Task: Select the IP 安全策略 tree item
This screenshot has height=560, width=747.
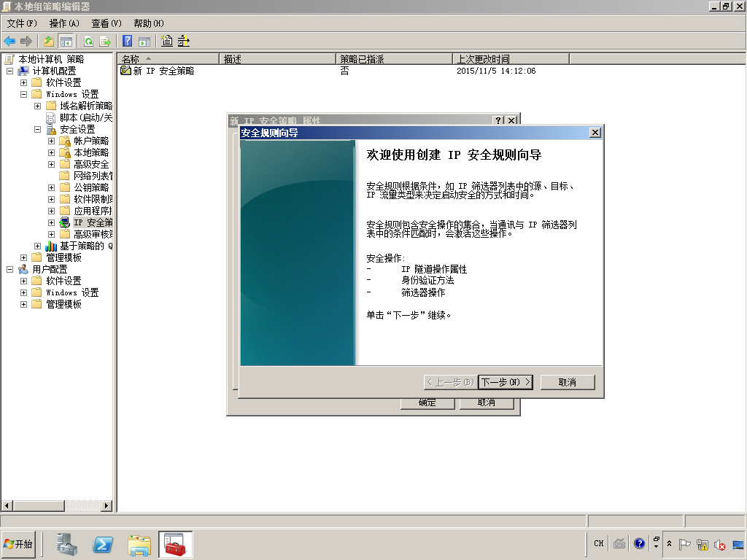Action: (93, 222)
